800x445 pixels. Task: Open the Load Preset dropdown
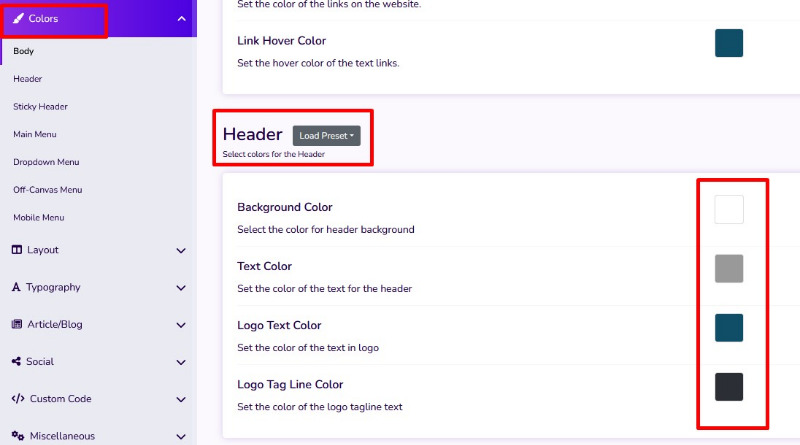[327, 136]
